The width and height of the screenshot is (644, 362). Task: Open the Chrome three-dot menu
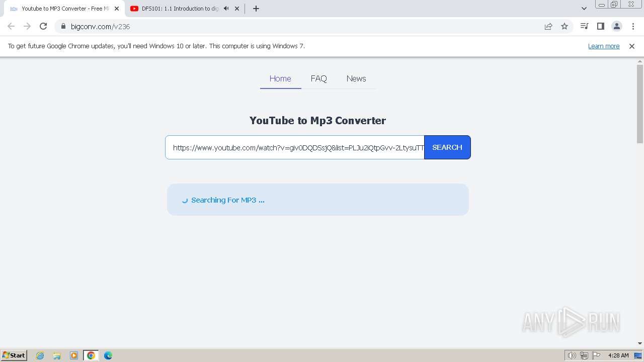(633, 26)
